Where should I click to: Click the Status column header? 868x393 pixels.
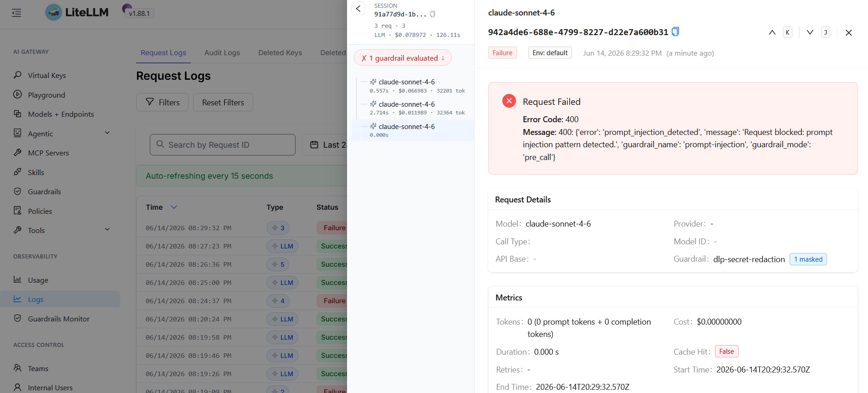pyautogui.click(x=327, y=207)
